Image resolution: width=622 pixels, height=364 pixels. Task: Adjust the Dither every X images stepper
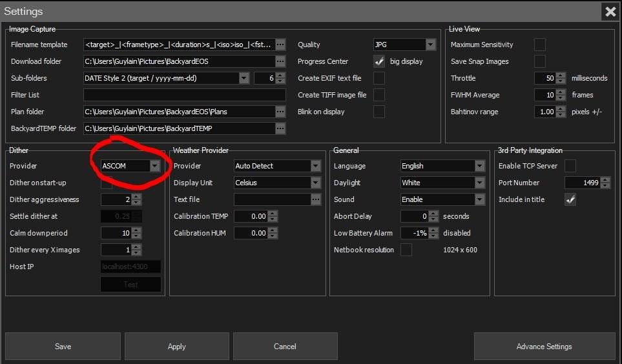coord(136,249)
